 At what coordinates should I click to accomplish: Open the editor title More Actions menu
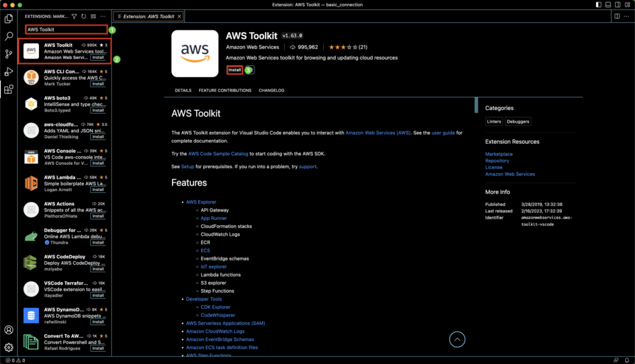628,16
